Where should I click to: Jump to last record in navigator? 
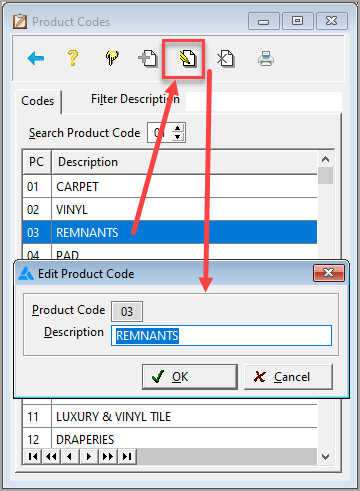[127, 456]
